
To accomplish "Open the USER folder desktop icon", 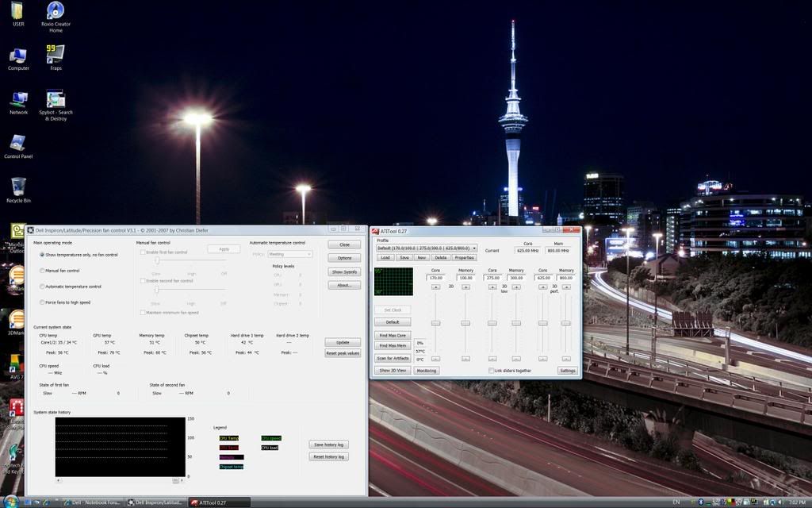I will pyautogui.click(x=18, y=13).
